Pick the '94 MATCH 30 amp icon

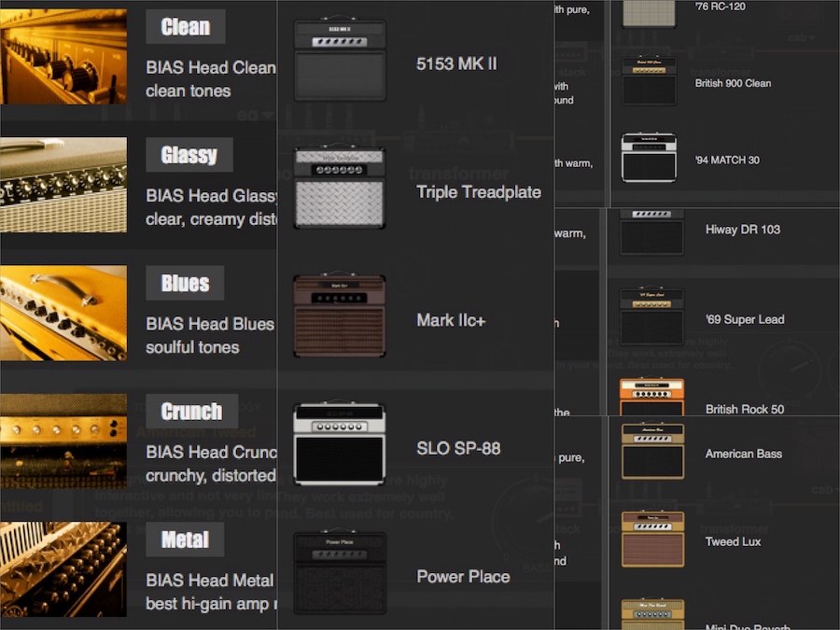649,158
